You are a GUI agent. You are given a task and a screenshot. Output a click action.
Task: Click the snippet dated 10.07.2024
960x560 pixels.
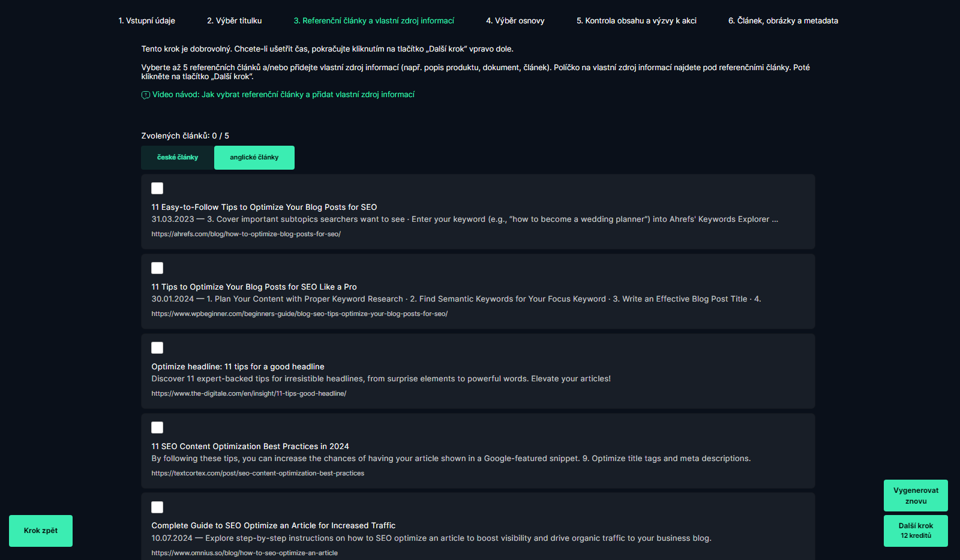click(x=431, y=538)
